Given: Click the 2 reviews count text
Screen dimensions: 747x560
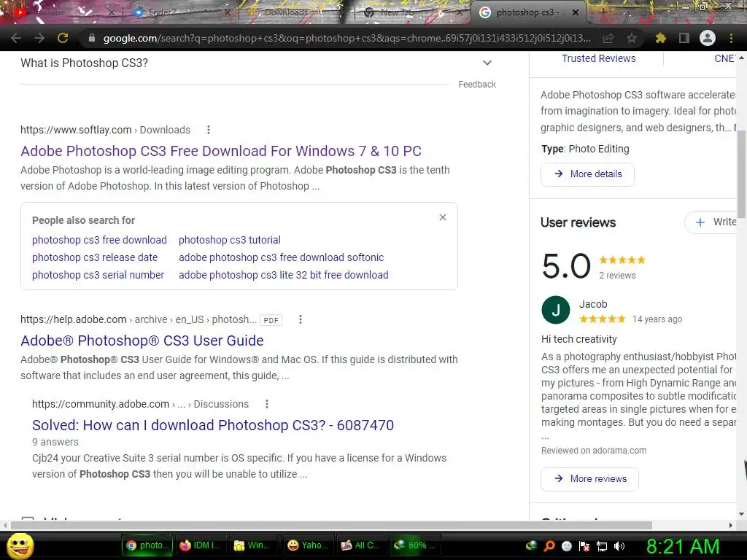Looking at the screenshot, I should coord(617,275).
